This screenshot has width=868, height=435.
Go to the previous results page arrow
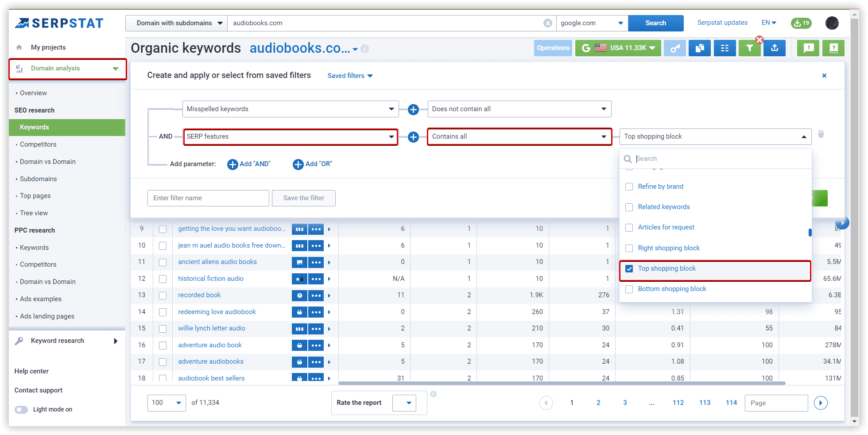click(546, 403)
